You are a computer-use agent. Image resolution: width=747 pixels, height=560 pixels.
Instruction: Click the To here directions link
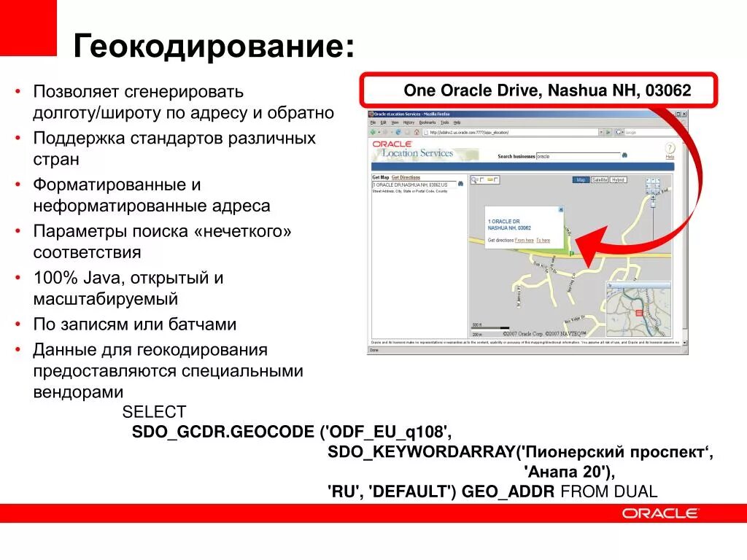coord(543,241)
